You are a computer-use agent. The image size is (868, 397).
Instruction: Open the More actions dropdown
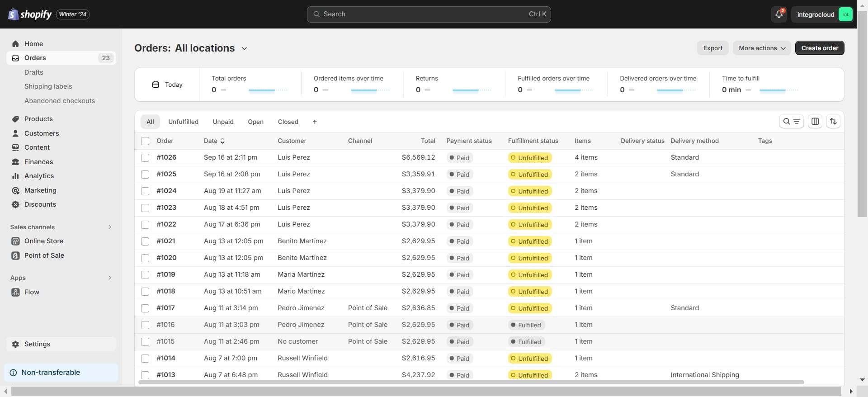point(762,48)
